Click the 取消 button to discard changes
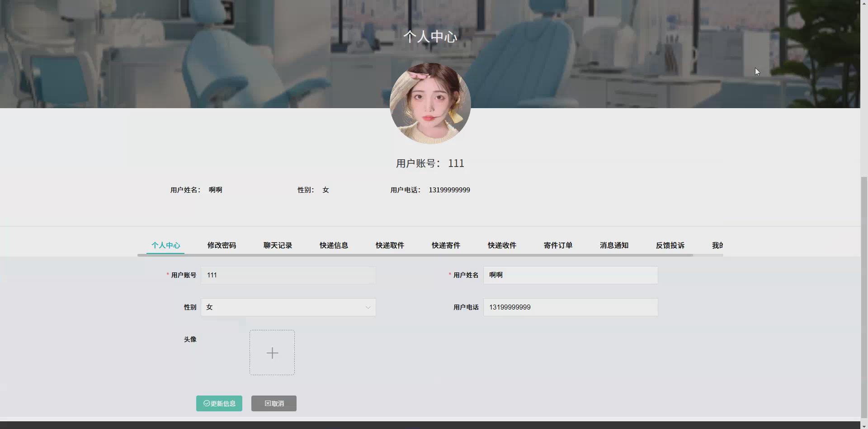Viewport: 868px width, 429px height. [274, 403]
